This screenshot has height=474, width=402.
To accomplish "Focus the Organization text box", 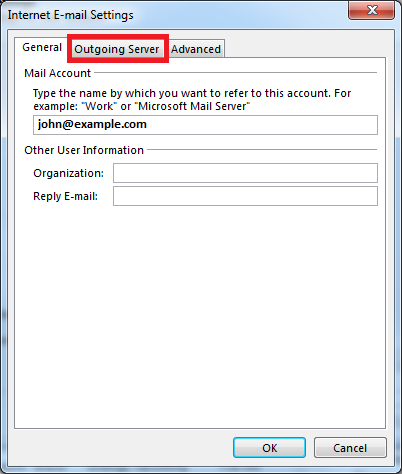I will [x=245, y=173].
